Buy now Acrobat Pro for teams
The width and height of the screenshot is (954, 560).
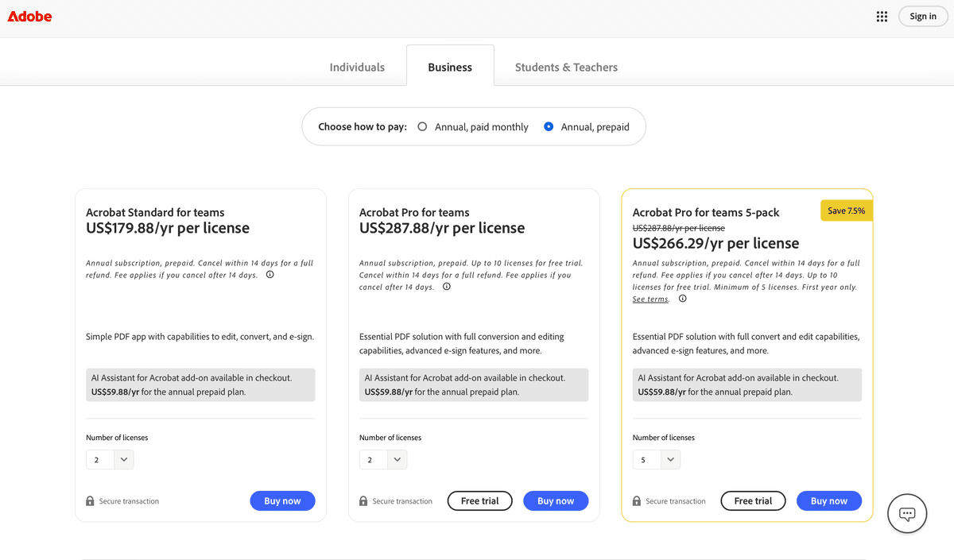click(x=555, y=501)
